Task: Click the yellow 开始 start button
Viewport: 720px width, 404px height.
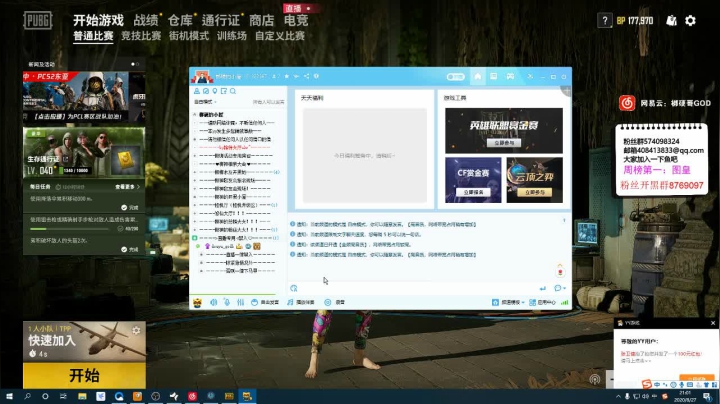Action: coord(84,375)
